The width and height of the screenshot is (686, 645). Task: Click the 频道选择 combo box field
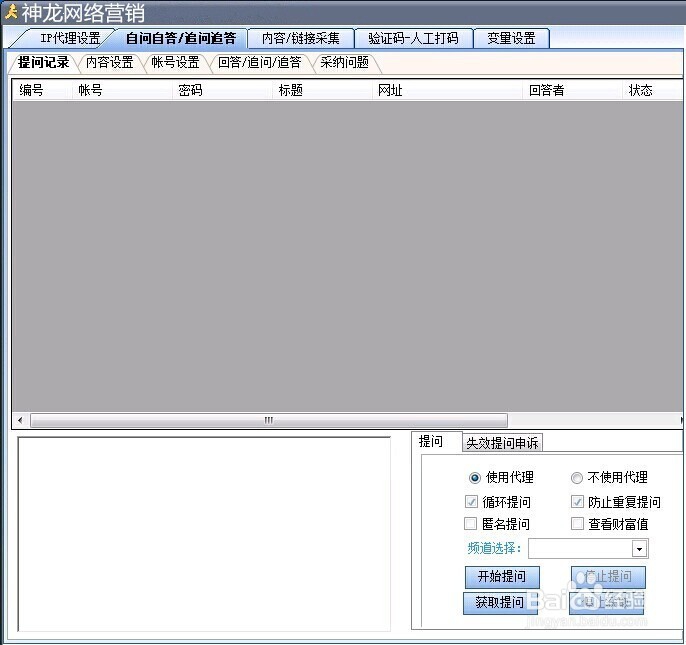coord(588,549)
